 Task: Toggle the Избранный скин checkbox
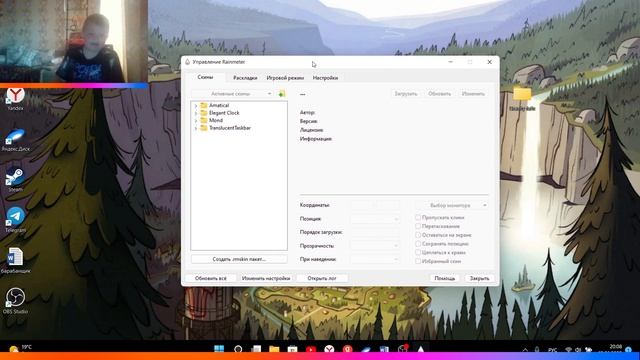point(418,261)
